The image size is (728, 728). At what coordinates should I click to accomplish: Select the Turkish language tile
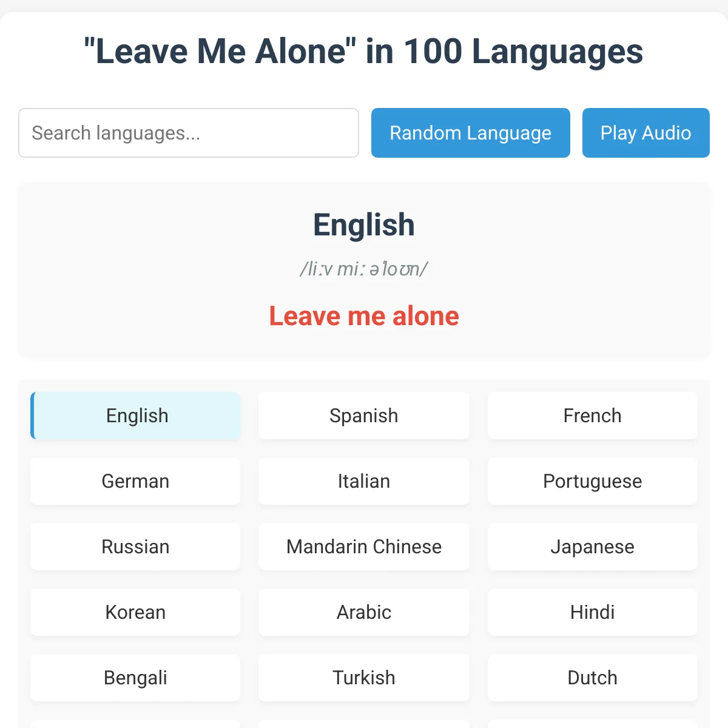(364, 678)
